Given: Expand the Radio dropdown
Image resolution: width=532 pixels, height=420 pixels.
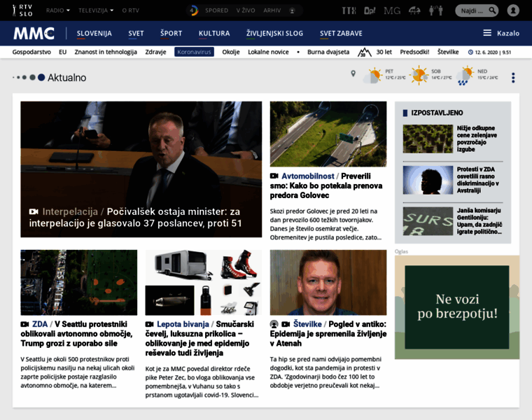Looking at the screenshot, I should point(58,10).
